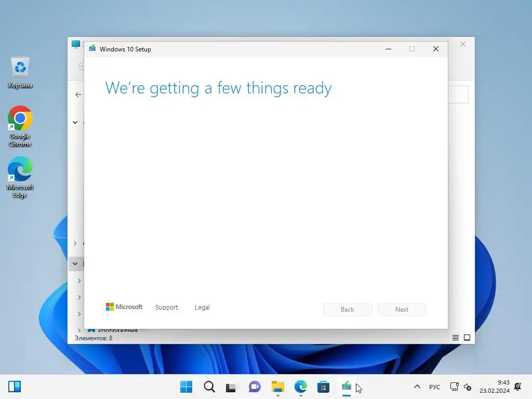Open the Windows Start menu
The width and height of the screenshot is (532, 399).
coord(186,387)
